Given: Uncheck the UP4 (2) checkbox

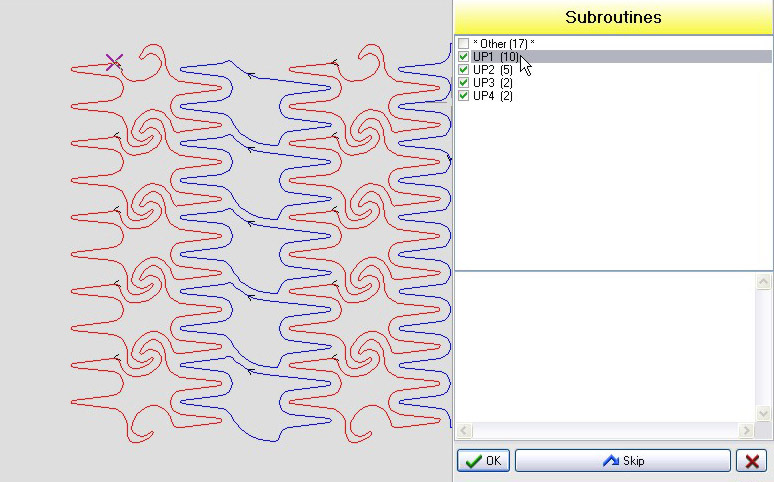Looking at the screenshot, I should 463,95.
